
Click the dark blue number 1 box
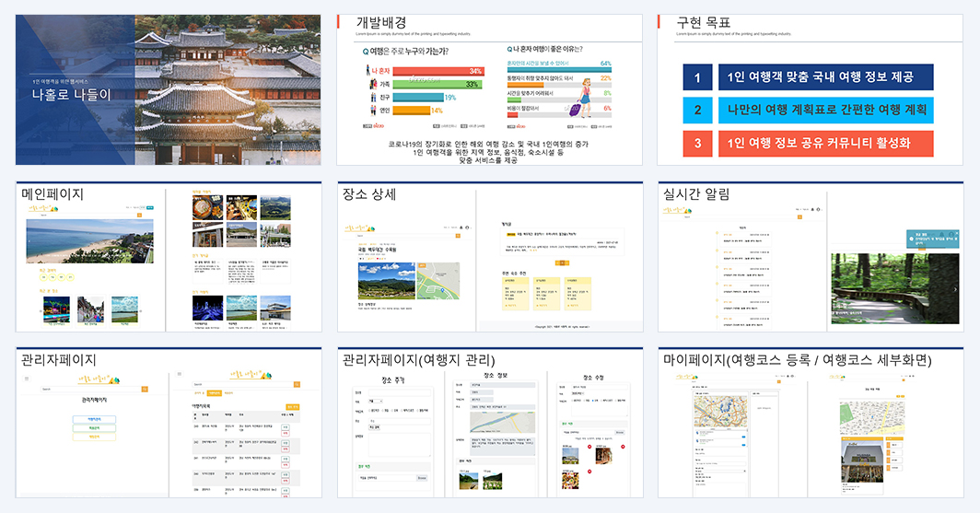(x=697, y=76)
